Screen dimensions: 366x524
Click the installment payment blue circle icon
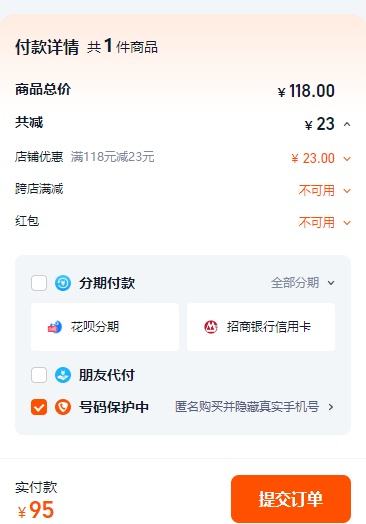pos(63,283)
